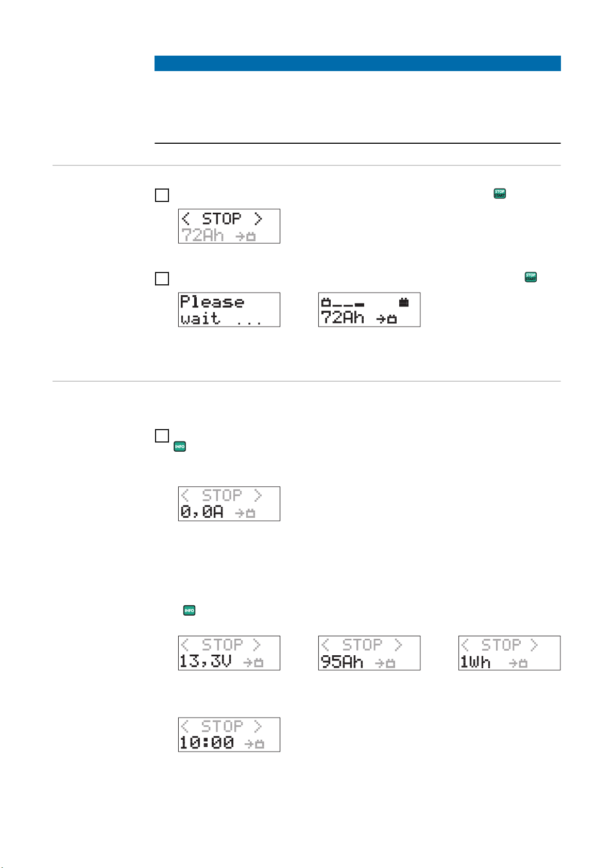Check the first step box above the 72Ah STOP display

(x=162, y=195)
